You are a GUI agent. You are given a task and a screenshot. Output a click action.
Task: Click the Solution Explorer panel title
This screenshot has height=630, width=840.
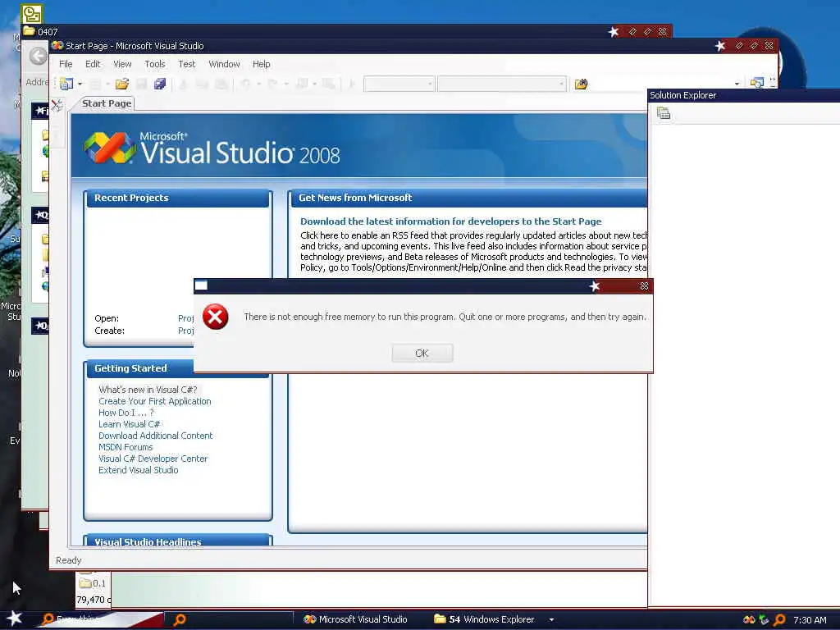pyautogui.click(x=683, y=95)
